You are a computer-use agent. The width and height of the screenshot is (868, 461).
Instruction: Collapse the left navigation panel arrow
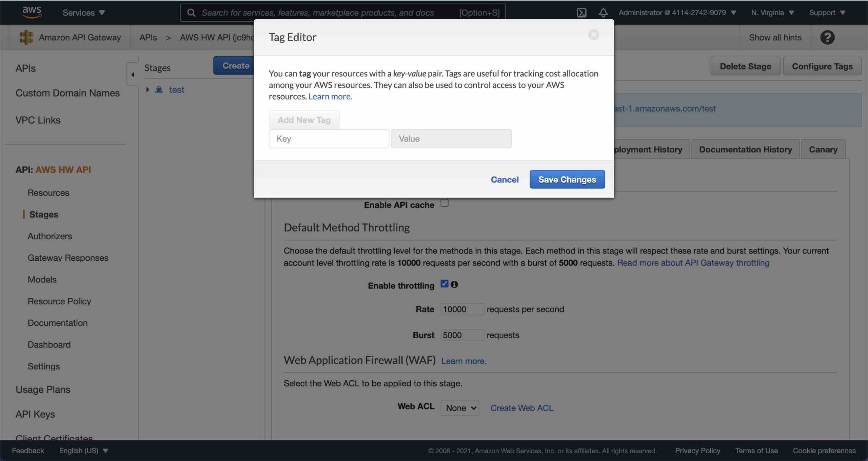133,75
